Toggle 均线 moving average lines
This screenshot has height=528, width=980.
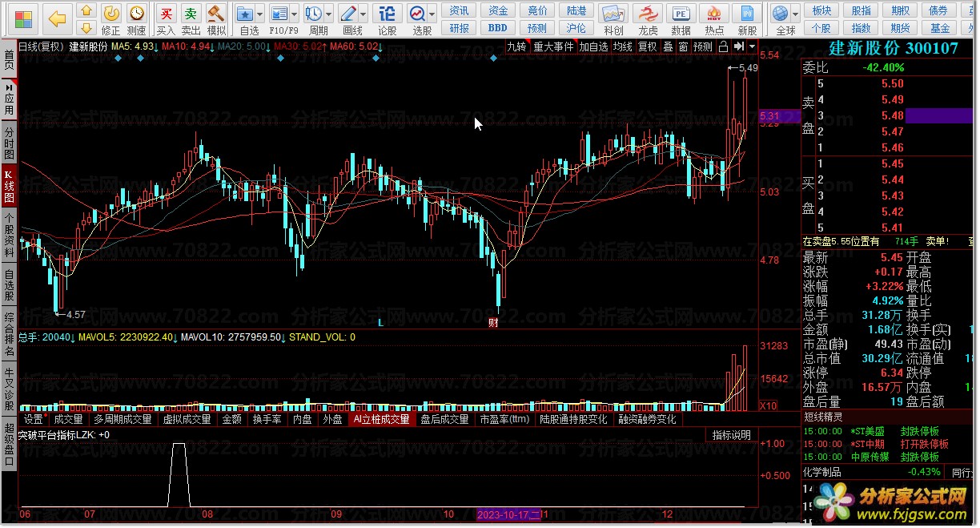[623, 46]
